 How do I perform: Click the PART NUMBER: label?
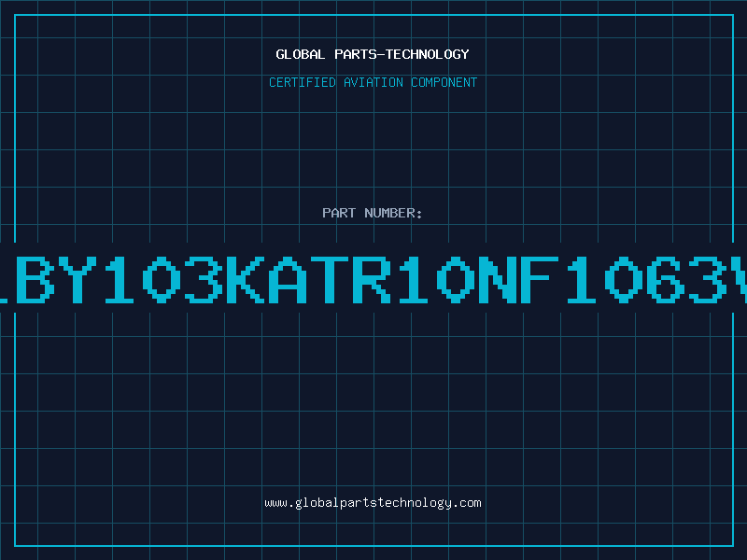point(372,213)
